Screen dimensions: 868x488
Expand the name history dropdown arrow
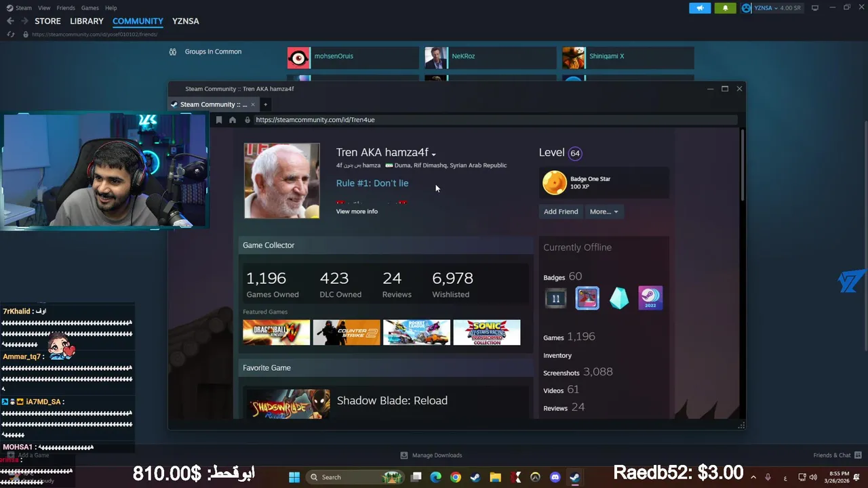(x=433, y=155)
